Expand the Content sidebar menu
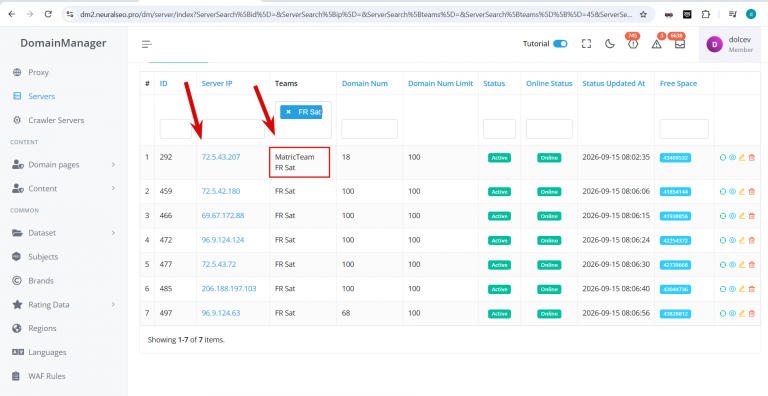Screen dimensions: 768x396 pos(64,188)
